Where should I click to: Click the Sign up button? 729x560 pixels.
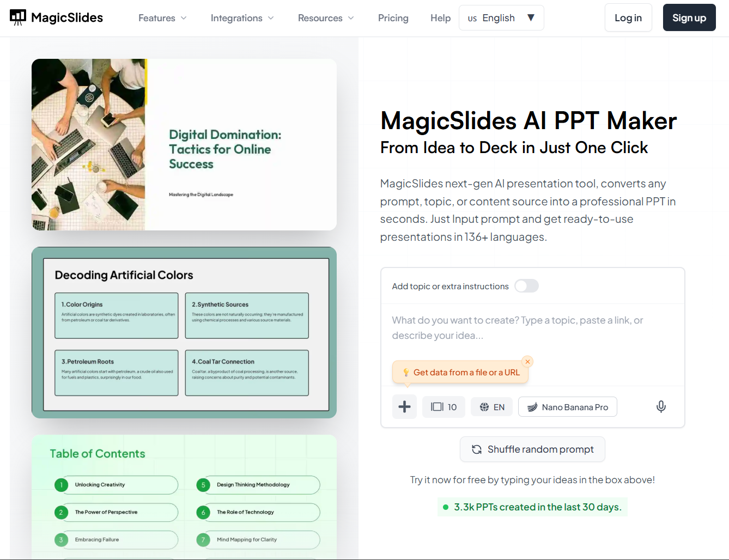tap(689, 18)
